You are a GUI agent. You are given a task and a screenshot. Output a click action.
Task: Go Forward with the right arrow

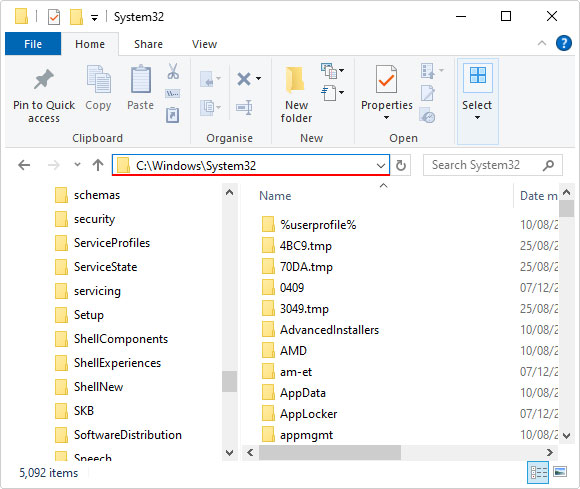[54, 165]
